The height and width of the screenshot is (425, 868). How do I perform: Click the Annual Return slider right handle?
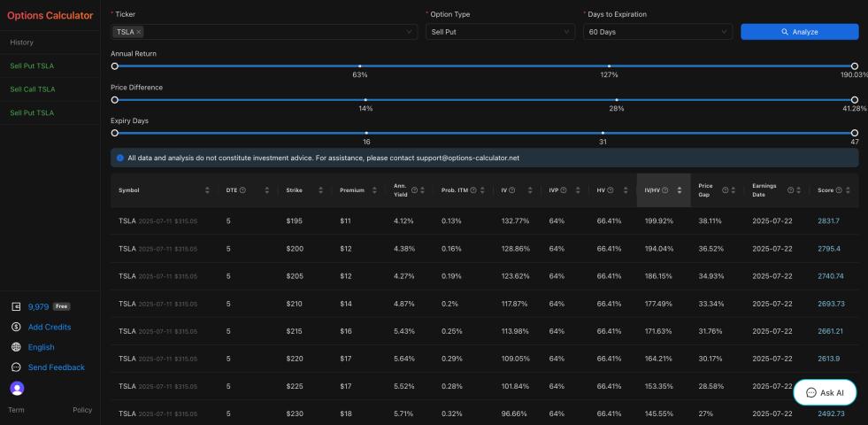coord(854,66)
